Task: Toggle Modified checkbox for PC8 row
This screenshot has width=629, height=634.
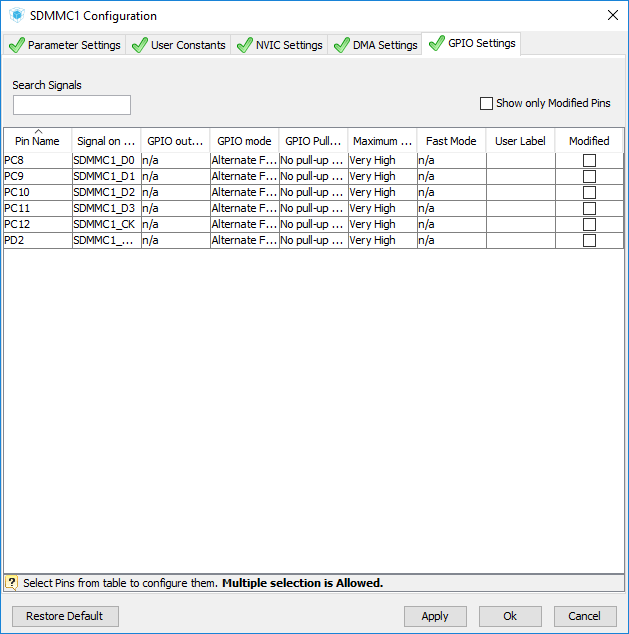Action: [x=589, y=161]
